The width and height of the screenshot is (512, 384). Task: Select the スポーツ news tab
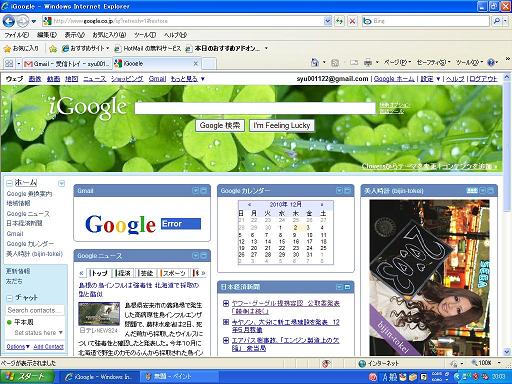[x=174, y=273]
